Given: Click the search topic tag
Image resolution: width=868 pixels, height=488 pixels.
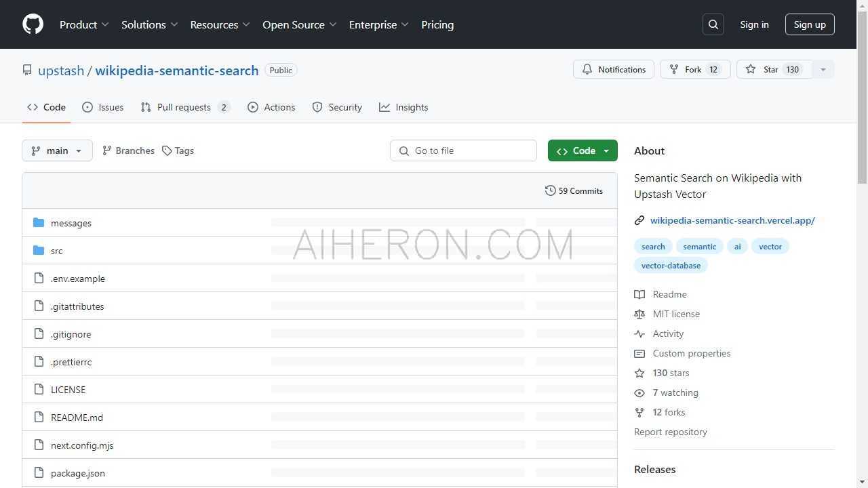Looking at the screenshot, I should 653,246.
